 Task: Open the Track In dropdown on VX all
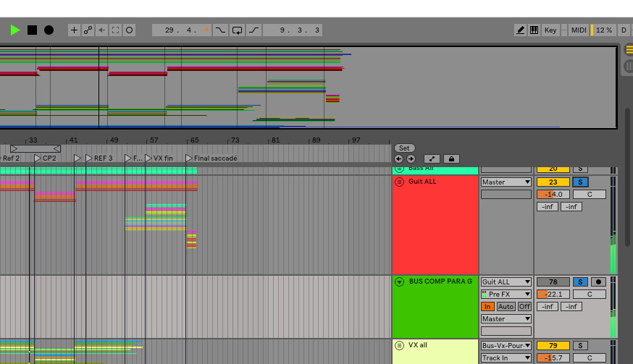click(506, 358)
